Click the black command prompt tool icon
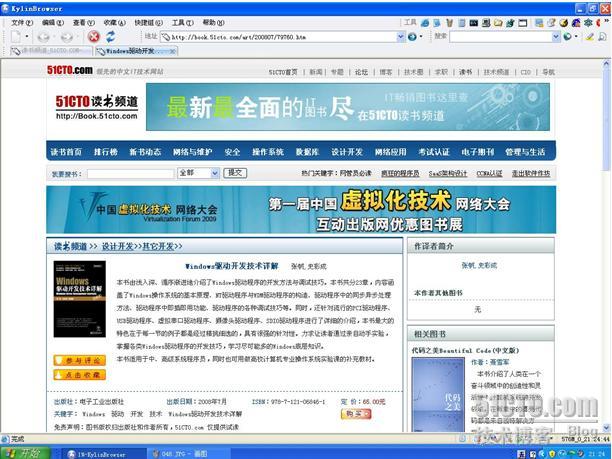This screenshot has height=459, width=612. tap(474, 23)
